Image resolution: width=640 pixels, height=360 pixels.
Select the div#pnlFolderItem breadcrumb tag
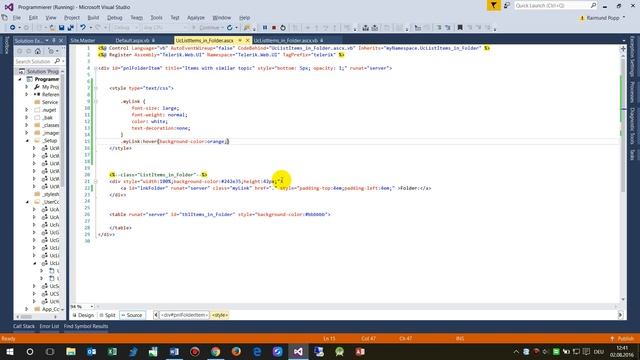point(184,315)
